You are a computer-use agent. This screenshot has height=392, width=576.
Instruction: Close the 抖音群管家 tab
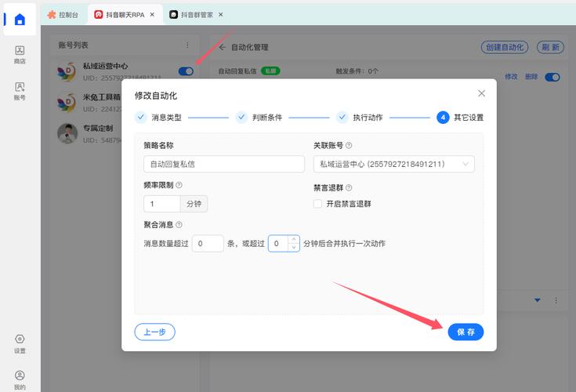pyautogui.click(x=221, y=15)
